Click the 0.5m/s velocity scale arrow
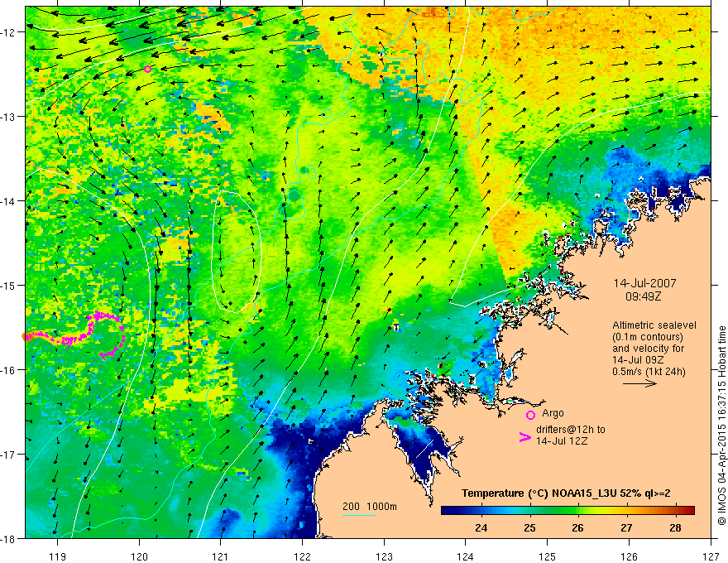This screenshot has height=563, width=728. (639, 383)
